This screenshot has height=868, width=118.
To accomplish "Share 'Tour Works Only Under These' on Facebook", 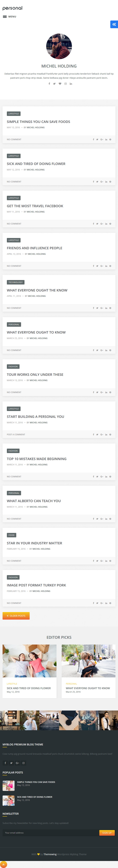I will click(x=93, y=392).
